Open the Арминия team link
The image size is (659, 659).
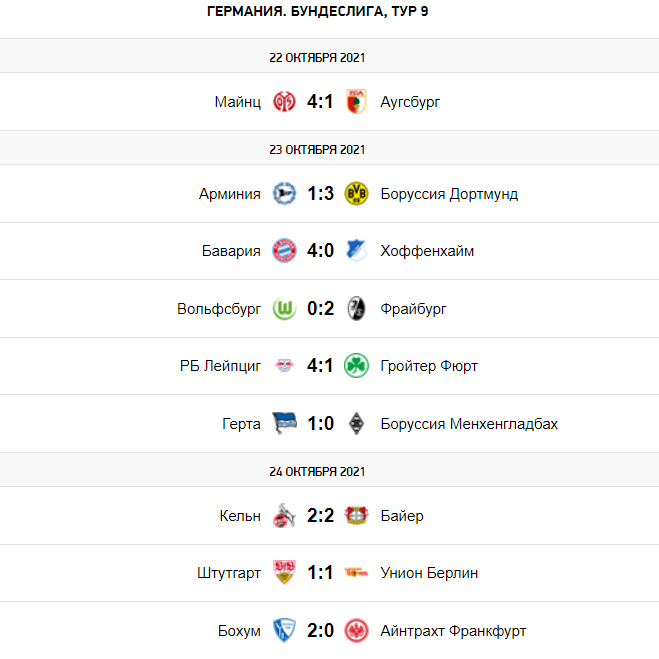tap(230, 194)
